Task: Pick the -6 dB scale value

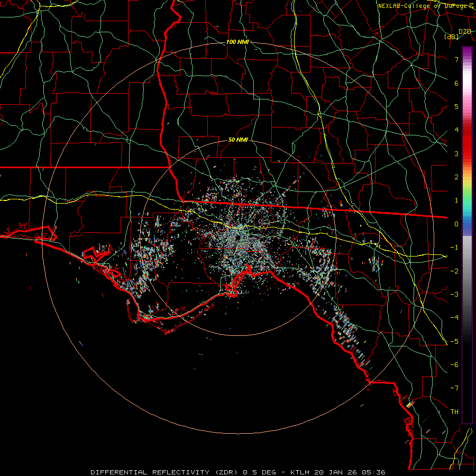Action: coord(454,365)
